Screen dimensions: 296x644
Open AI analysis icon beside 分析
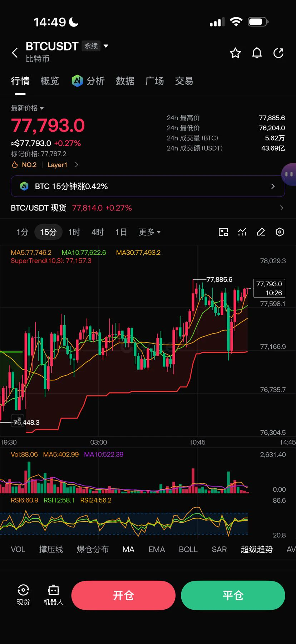pyautogui.click(x=77, y=81)
